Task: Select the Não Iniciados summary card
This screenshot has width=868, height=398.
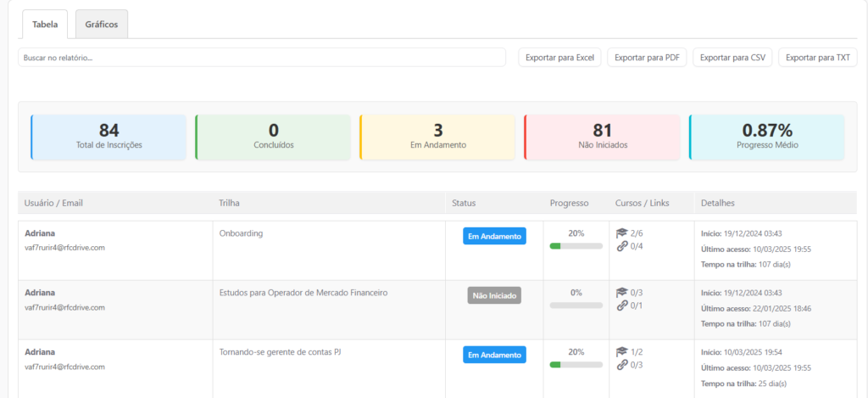Action: point(602,137)
